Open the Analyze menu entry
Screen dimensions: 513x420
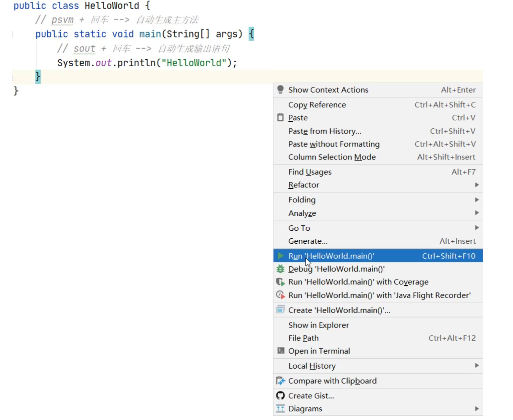pyautogui.click(x=378, y=213)
